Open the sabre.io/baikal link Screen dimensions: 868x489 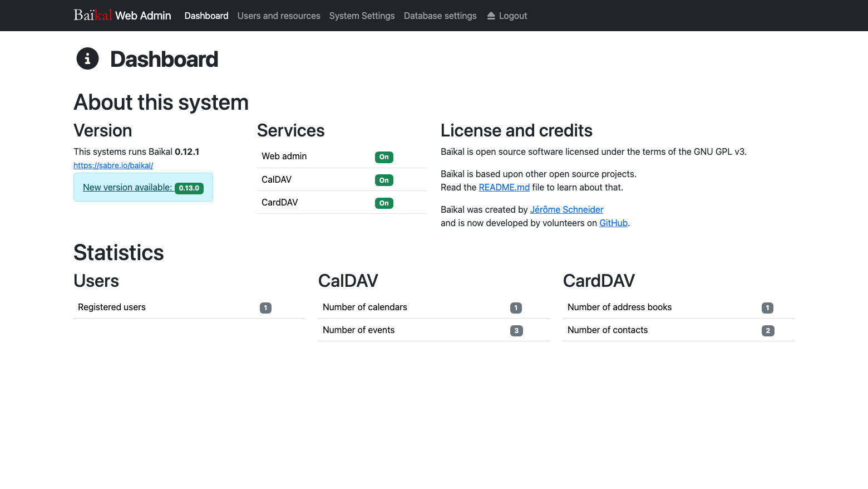pyautogui.click(x=114, y=165)
